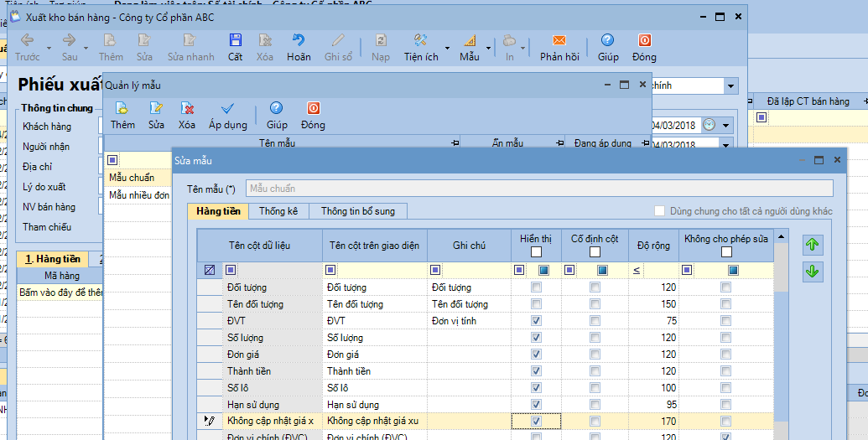Click the Ghi chú column header

(469, 246)
